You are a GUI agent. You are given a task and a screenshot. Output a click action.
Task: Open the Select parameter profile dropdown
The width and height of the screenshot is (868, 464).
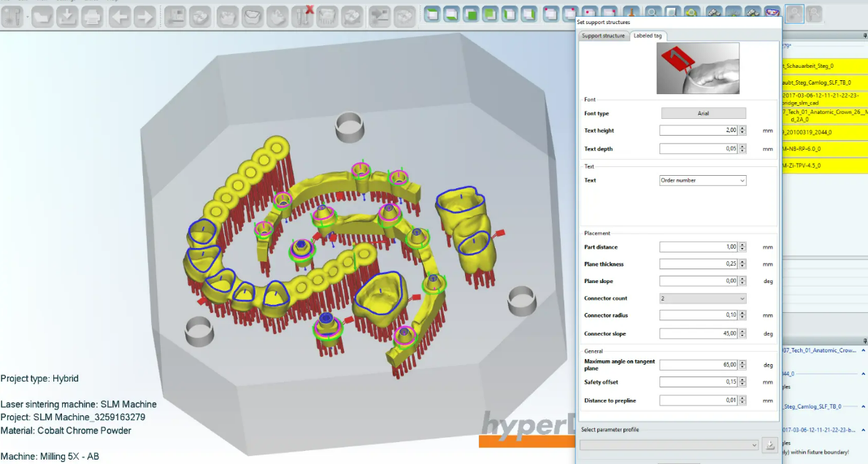[669, 445]
